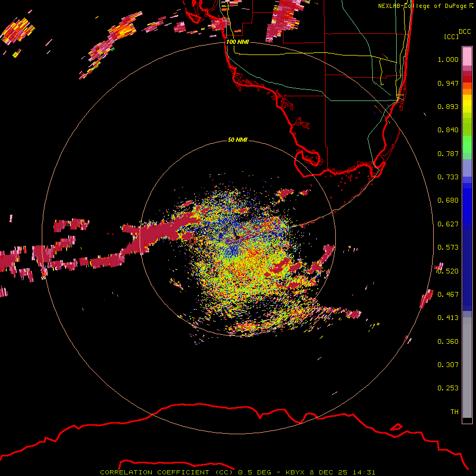The width and height of the screenshot is (476, 476).
Task: Click the 0.413 color scale value
Action: click(448, 318)
